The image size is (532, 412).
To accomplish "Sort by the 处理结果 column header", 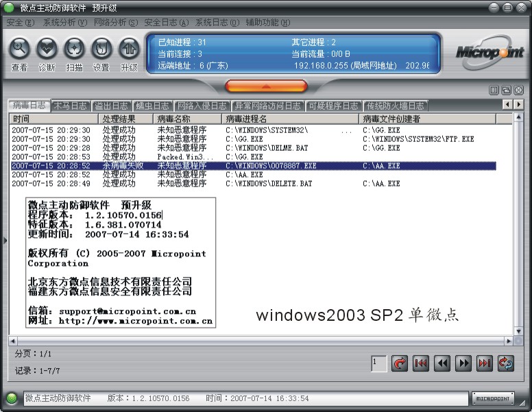I will pos(126,119).
